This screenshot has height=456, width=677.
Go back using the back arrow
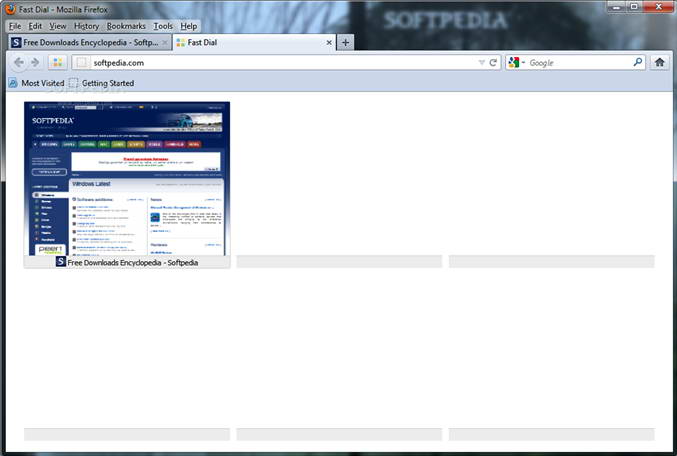pyautogui.click(x=19, y=63)
